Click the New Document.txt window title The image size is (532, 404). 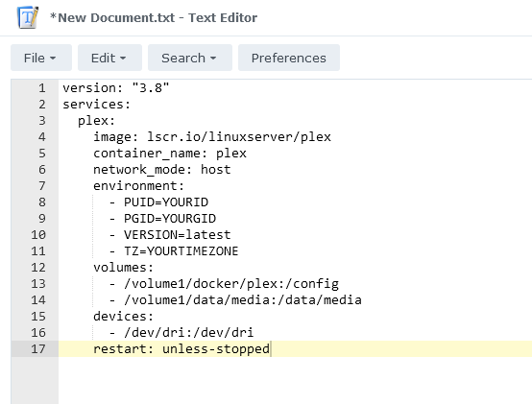(x=154, y=17)
